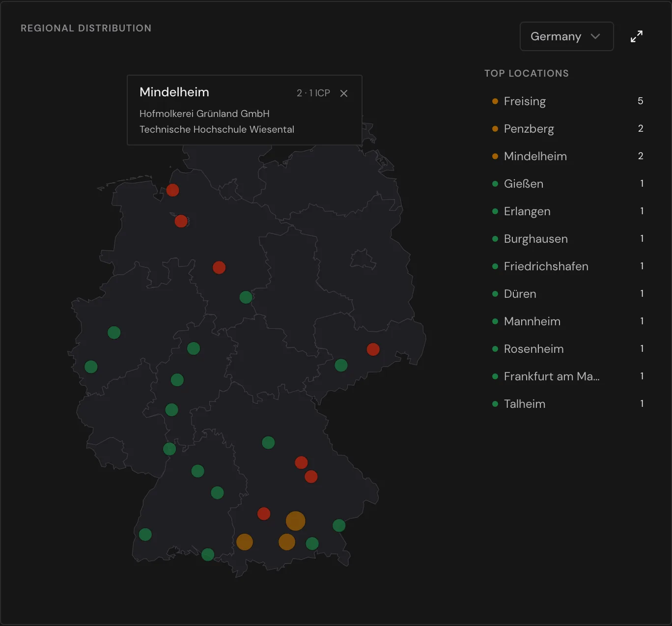Click the largest orange map marker
The image size is (672, 626).
[x=296, y=521]
